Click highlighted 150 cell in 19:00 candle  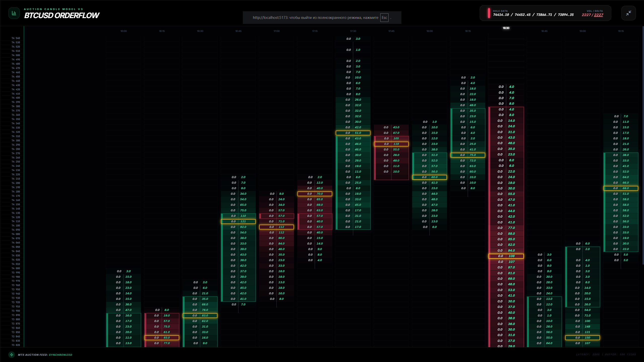(583, 338)
